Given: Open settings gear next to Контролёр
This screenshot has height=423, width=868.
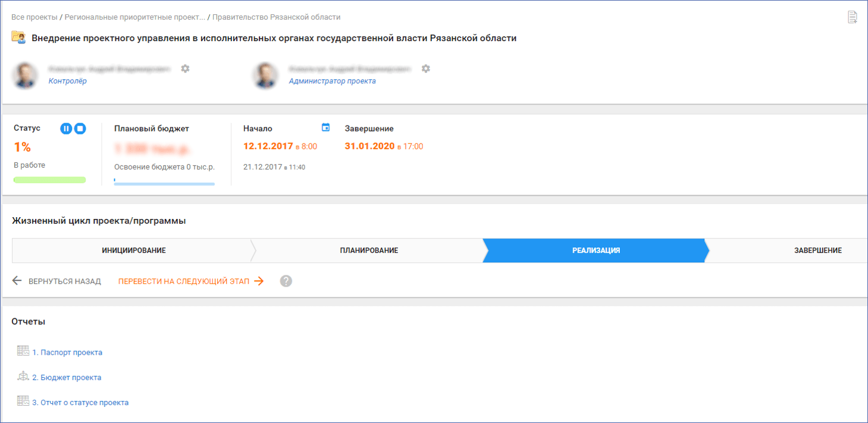Looking at the screenshot, I should coord(185,68).
